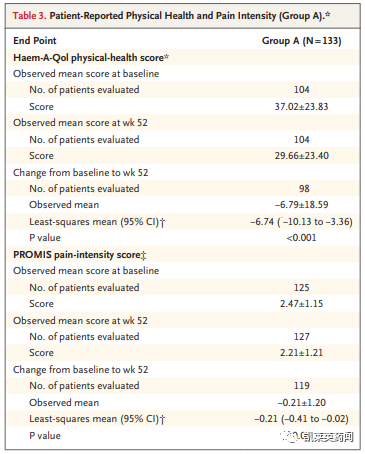This screenshot has height=454, width=365.
Task: Click patients evaluated count 119
Action: pyautogui.click(x=301, y=386)
